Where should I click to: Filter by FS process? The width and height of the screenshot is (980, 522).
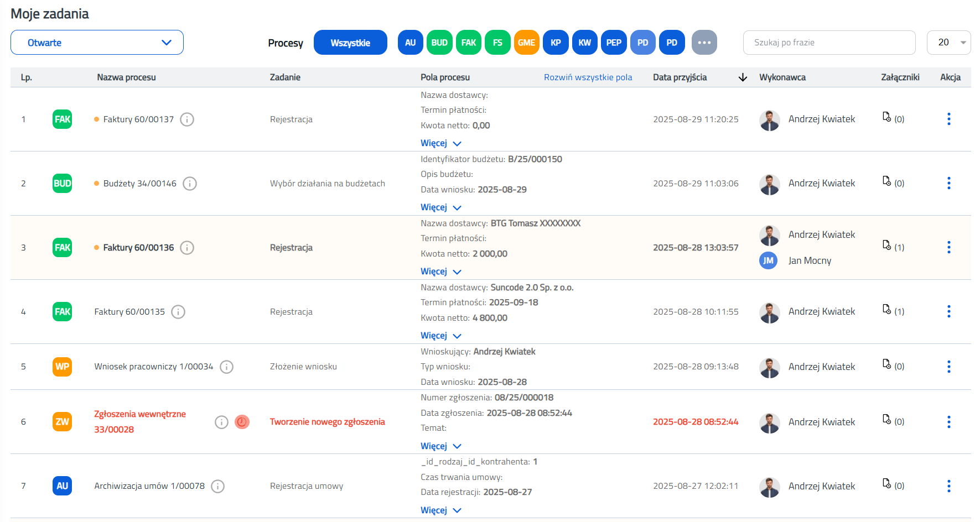497,43
